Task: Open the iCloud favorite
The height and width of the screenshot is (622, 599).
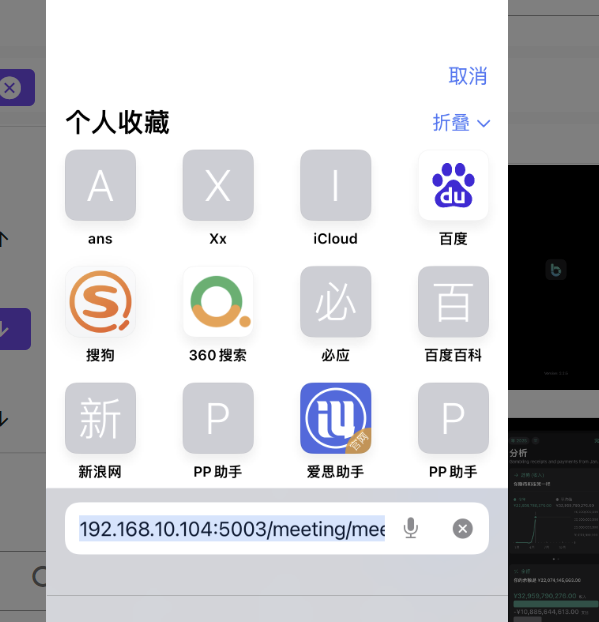Action: [x=336, y=185]
